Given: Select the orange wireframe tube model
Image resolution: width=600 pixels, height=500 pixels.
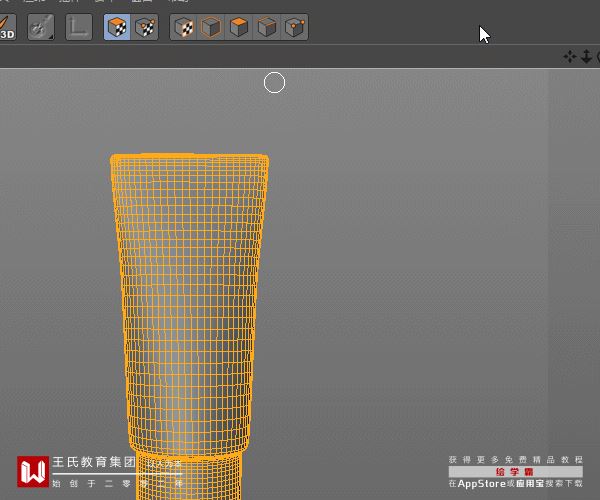Looking at the screenshot, I should 189,325.
